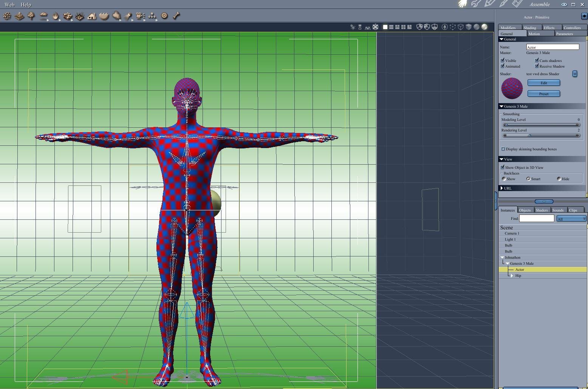Switch viewport to four-view layout
This screenshot has height=389, width=588.
403,27
